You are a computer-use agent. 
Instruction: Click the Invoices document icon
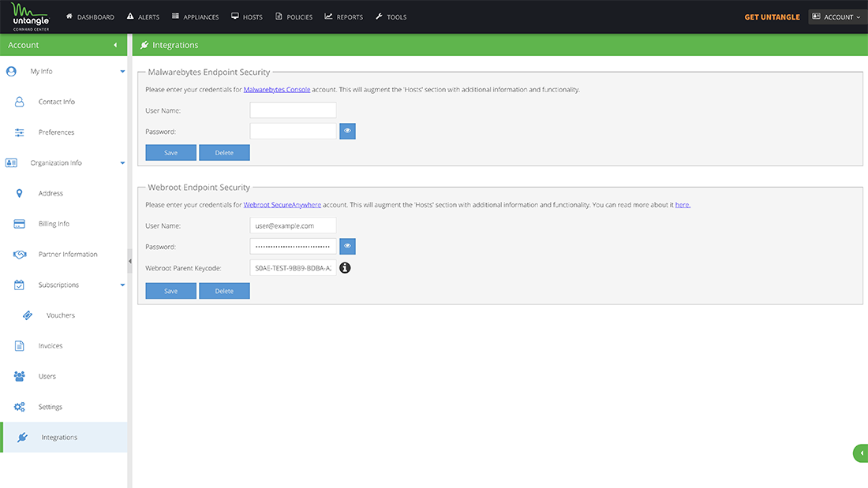(20, 346)
